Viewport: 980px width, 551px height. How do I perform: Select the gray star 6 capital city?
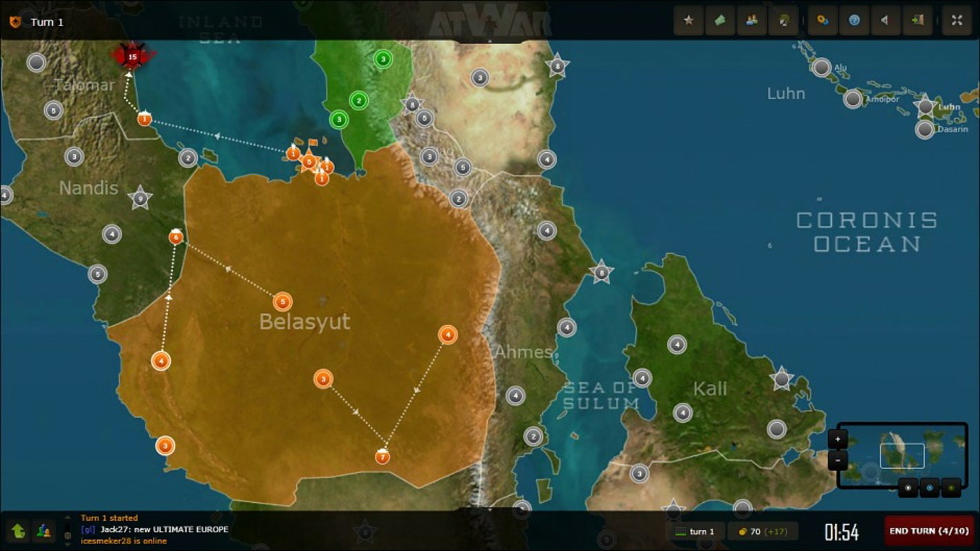click(x=412, y=104)
